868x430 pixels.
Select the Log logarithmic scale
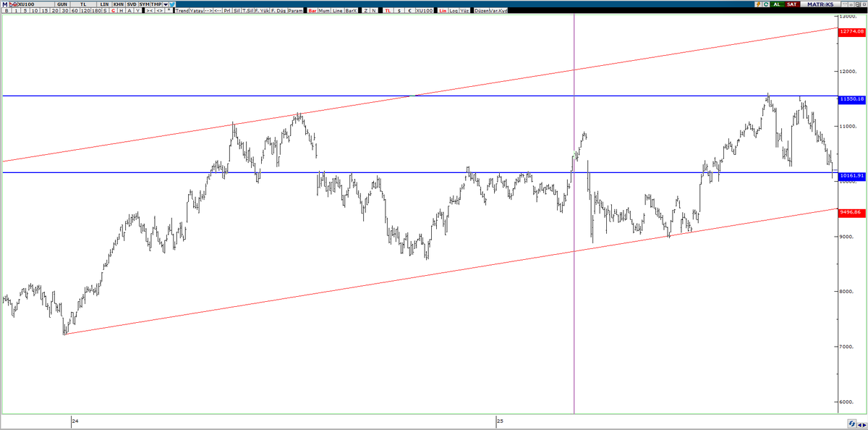pyautogui.click(x=454, y=11)
